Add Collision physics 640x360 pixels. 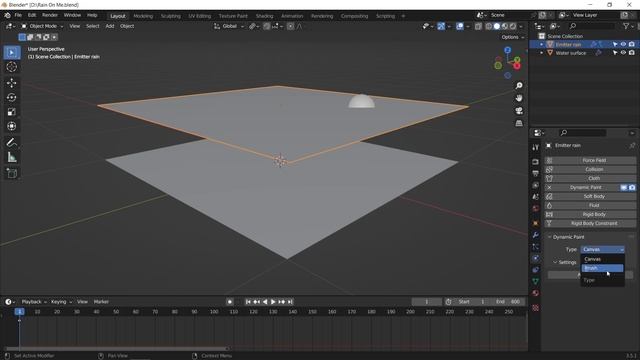[x=590, y=169]
